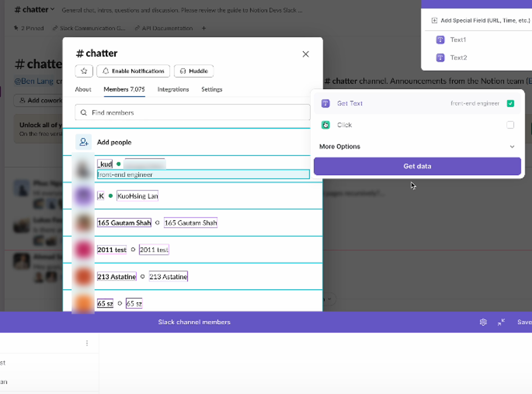Click the Get Text purple icon
532x394 pixels.
[x=325, y=104]
